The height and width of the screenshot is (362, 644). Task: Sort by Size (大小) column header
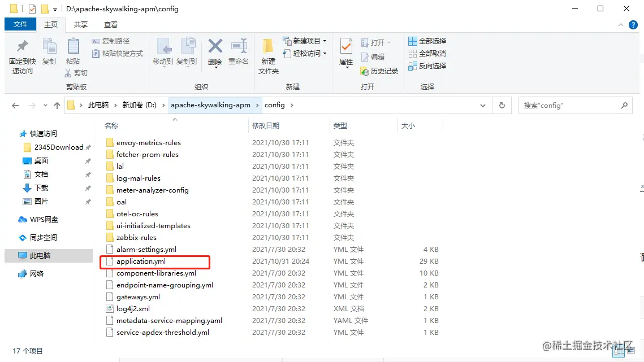[408, 125]
